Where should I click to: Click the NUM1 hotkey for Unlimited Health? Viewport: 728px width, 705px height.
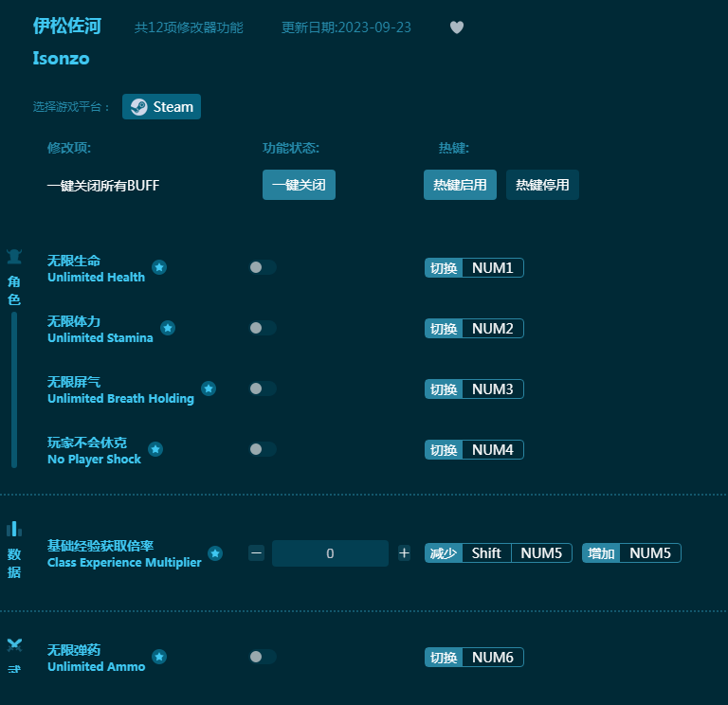[x=493, y=268]
